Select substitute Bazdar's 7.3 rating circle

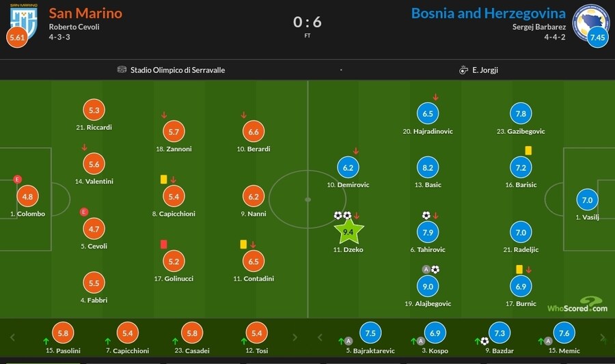(498, 333)
